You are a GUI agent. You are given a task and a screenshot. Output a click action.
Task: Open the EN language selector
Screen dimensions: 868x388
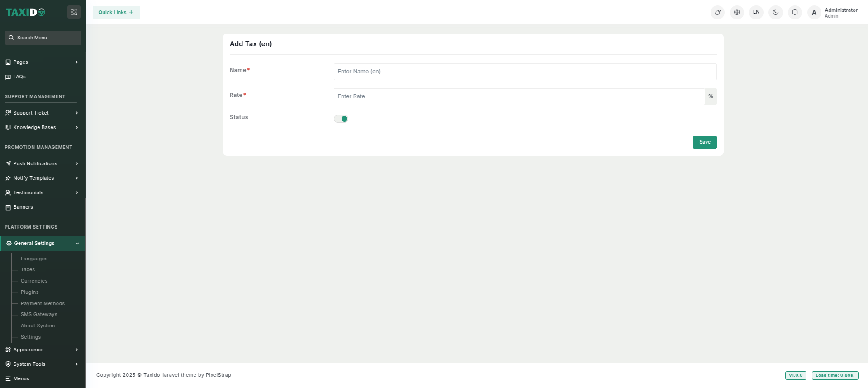coord(756,12)
